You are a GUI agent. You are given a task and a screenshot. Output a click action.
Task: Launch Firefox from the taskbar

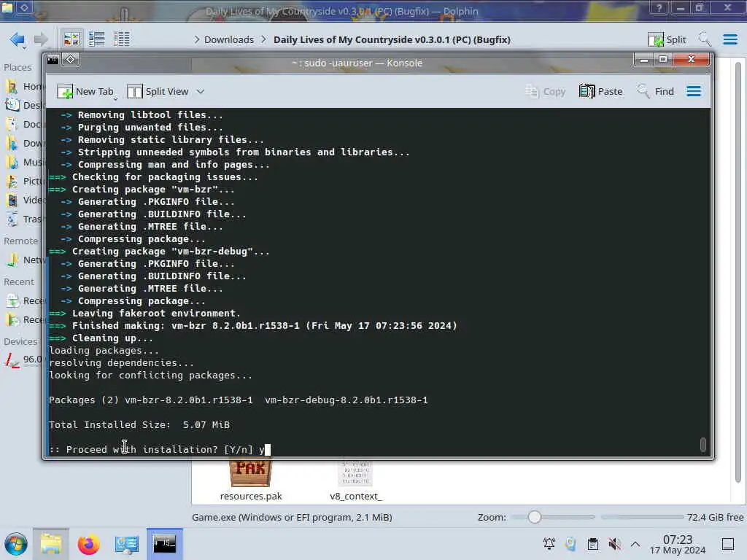[88, 544]
